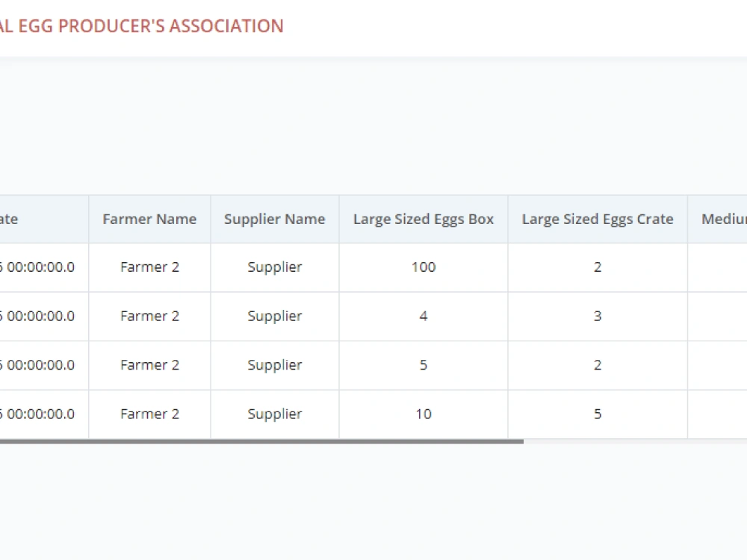The image size is (747, 560).
Task: Click the Supplier Name column header
Action: [x=275, y=219]
